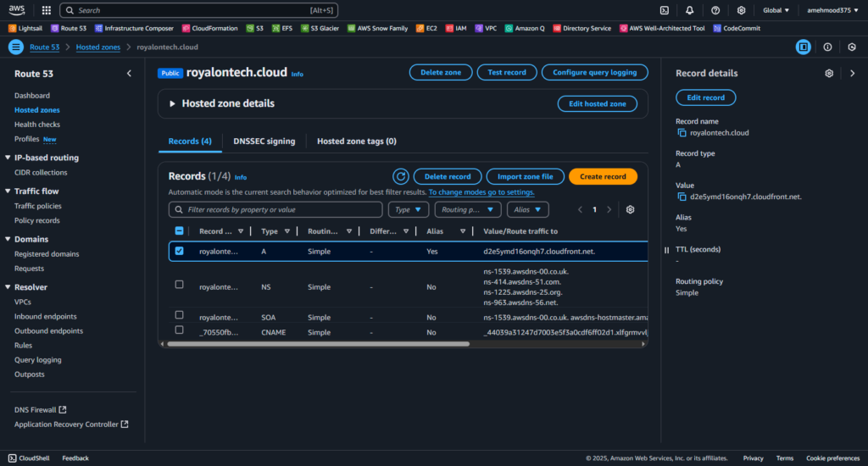Open CloudFormation shortcut

tap(210, 28)
